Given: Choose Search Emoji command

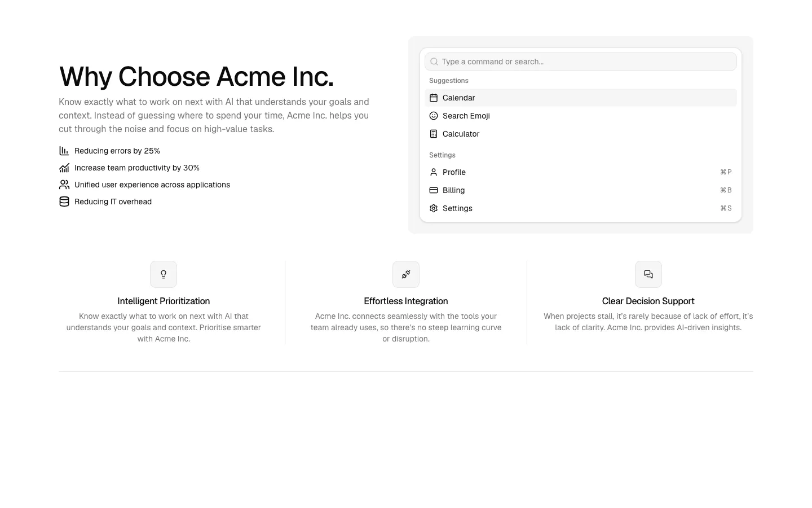Looking at the screenshot, I should pyautogui.click(x=581, y=116).
